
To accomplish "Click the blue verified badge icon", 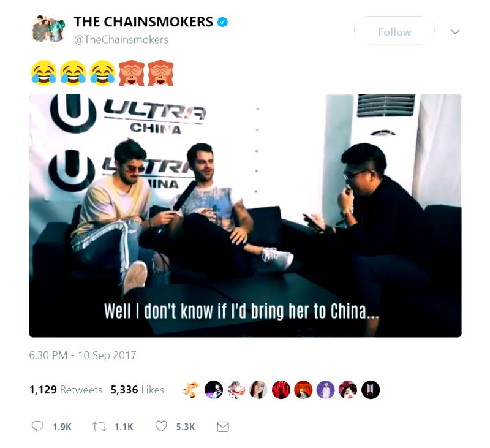I will click(x=222, y=22).
